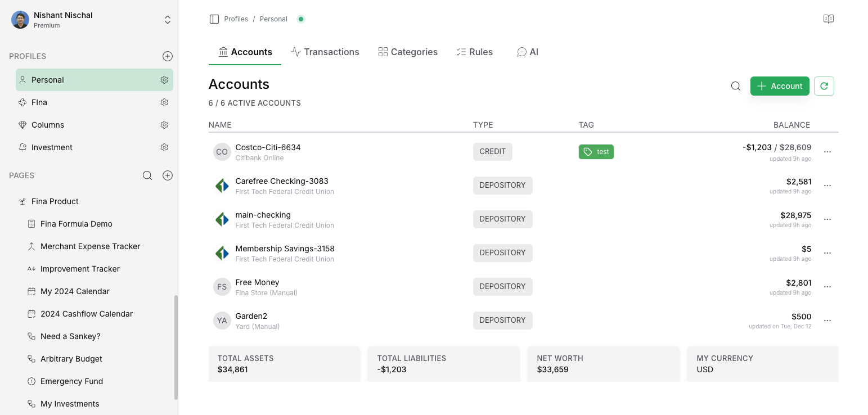Viewport: 868px width, 415px height.
Task: Open the Rules tab
Action: [474, 52]
